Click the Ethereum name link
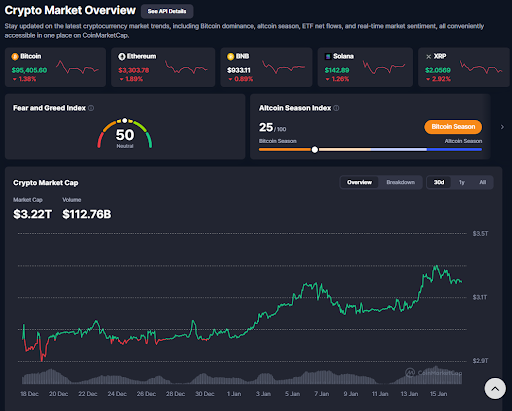512x411 pixels. pos(141,56)
